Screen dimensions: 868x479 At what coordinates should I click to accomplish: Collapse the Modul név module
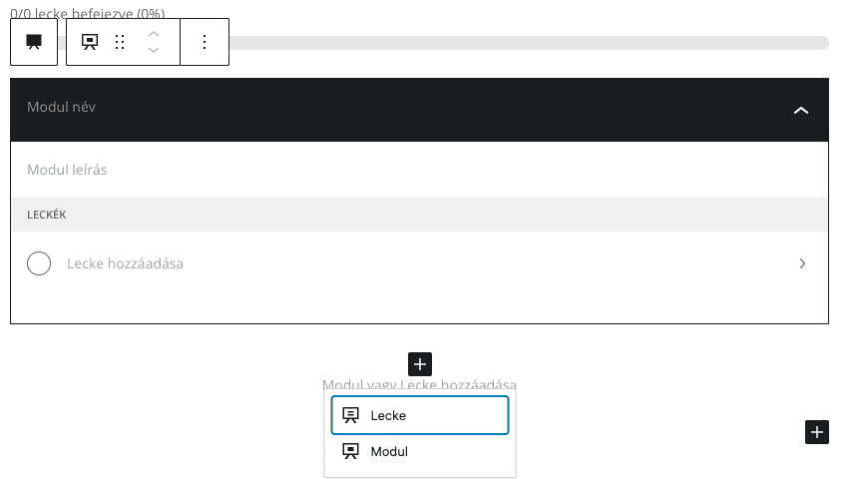[x=800, y=110]
